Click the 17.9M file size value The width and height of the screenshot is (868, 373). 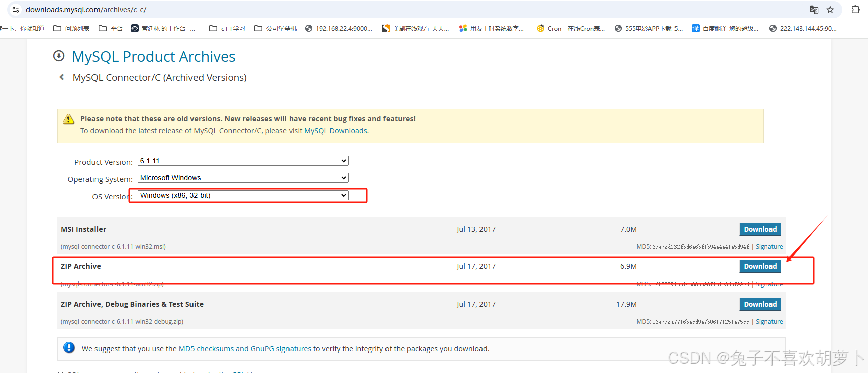(x=626, y=304)
